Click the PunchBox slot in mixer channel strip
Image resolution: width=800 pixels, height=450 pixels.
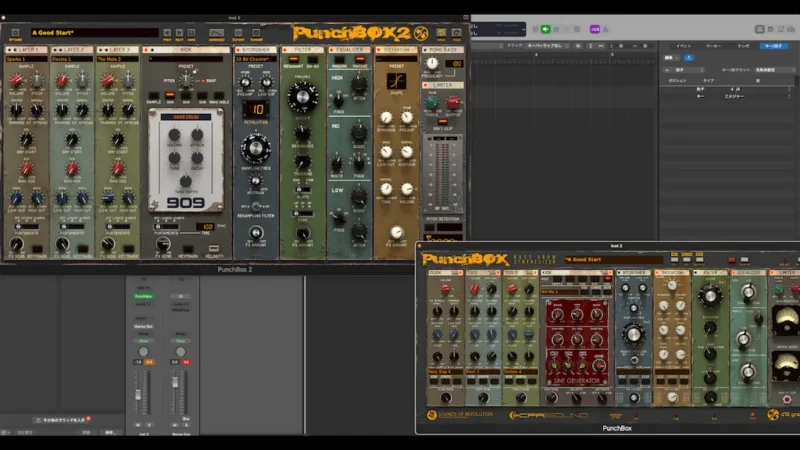pos(143,296)
